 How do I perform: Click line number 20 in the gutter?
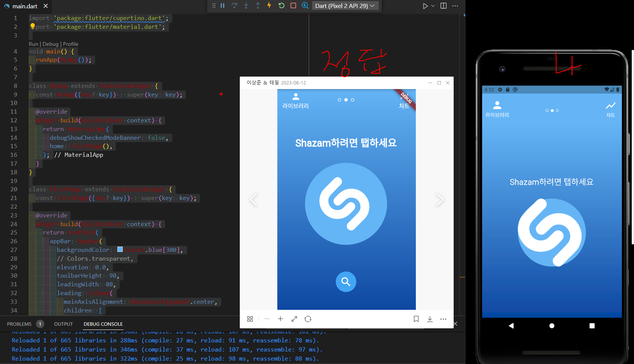(x=14, y=189)
